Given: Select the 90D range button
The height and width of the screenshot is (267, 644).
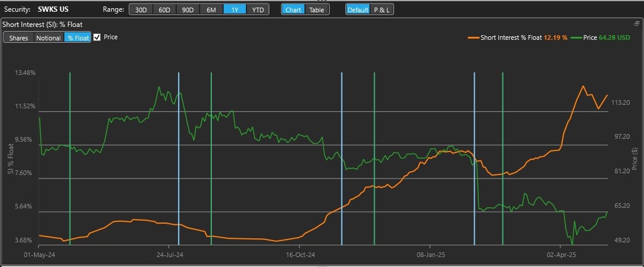Looking at the screenshot, I should tap(188, 9).
